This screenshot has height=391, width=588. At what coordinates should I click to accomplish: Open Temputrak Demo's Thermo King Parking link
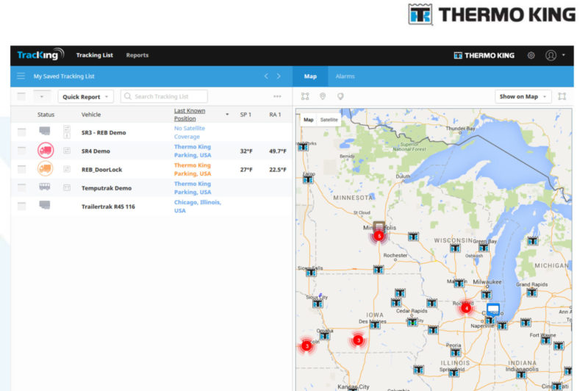(193, 188)
